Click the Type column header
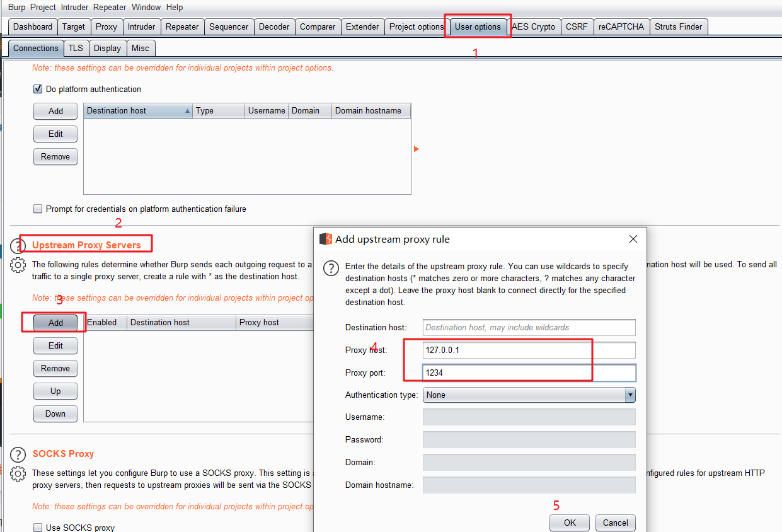 pos(219,111)
